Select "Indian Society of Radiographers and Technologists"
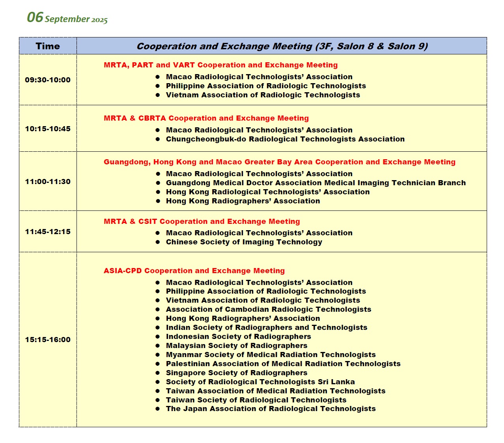 [x=267, y=328]
